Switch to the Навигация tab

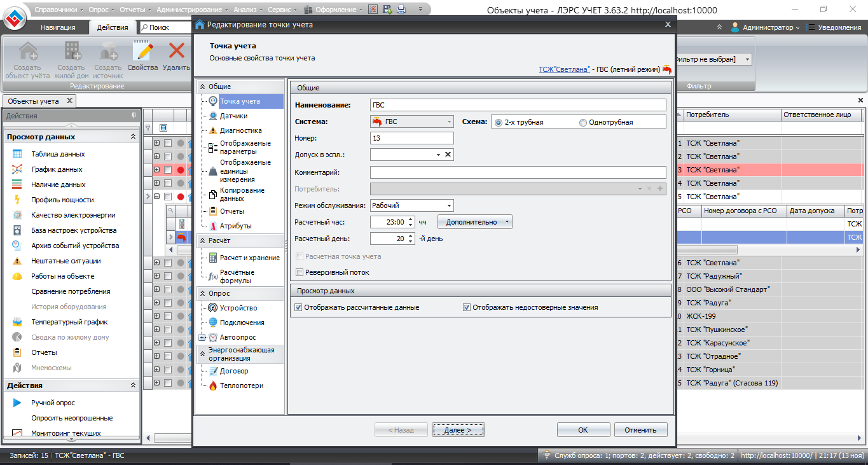(x=58, y=27)
